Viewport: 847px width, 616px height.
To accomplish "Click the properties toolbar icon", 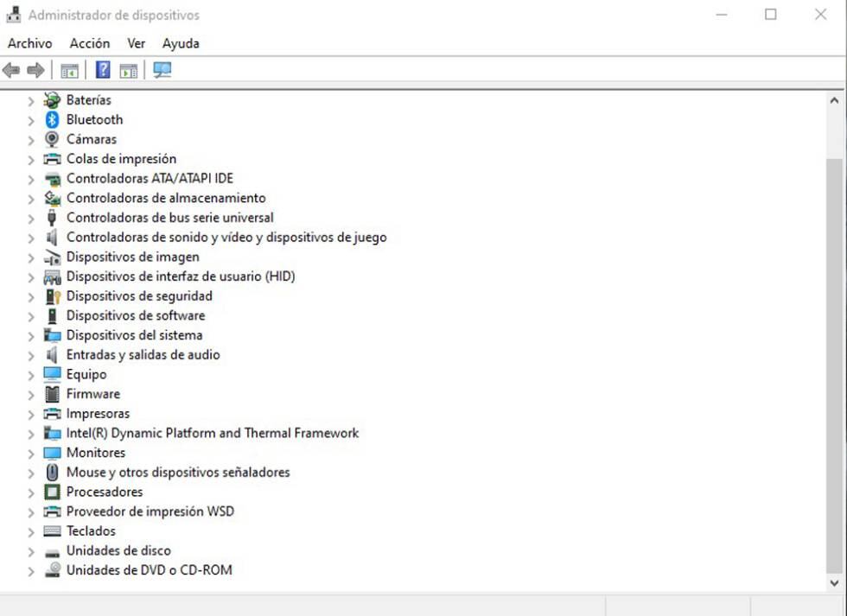I will click(128, 70).
